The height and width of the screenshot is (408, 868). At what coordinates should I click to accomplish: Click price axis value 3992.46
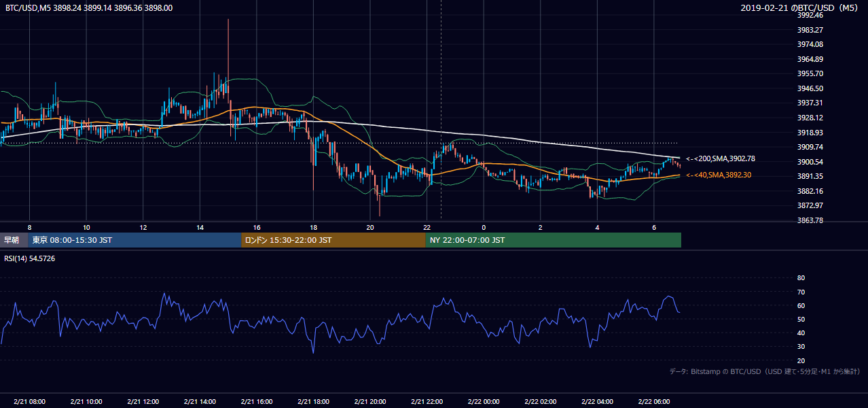pyautogui.click(x=810, y=15)
